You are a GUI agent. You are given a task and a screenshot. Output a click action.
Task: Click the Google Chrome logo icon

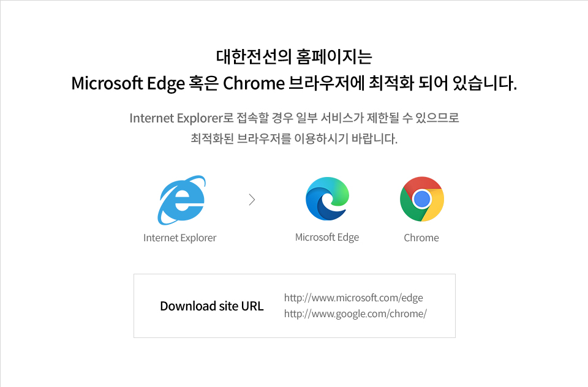coord(421,199)
